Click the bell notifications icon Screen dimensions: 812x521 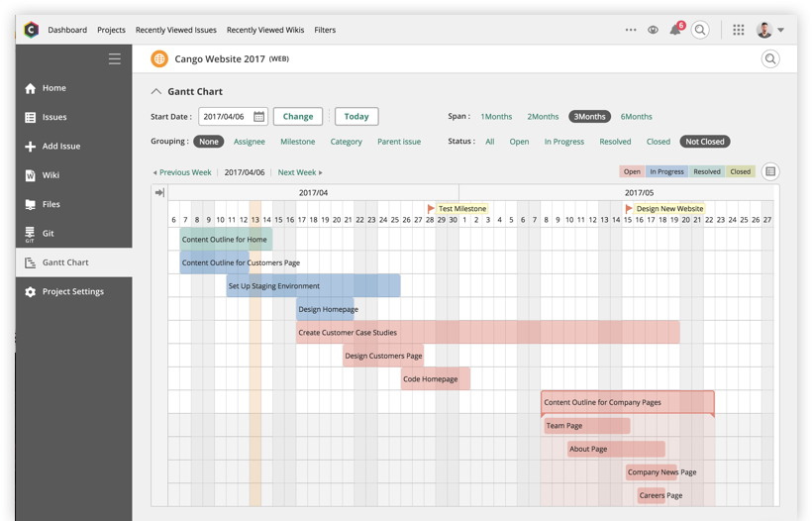[x=675, y=30]
